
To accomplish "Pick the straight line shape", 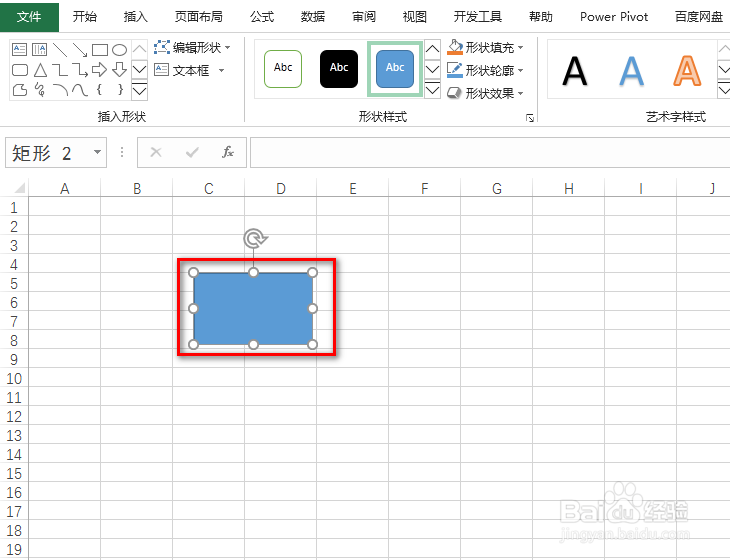I will coord(60,49).
